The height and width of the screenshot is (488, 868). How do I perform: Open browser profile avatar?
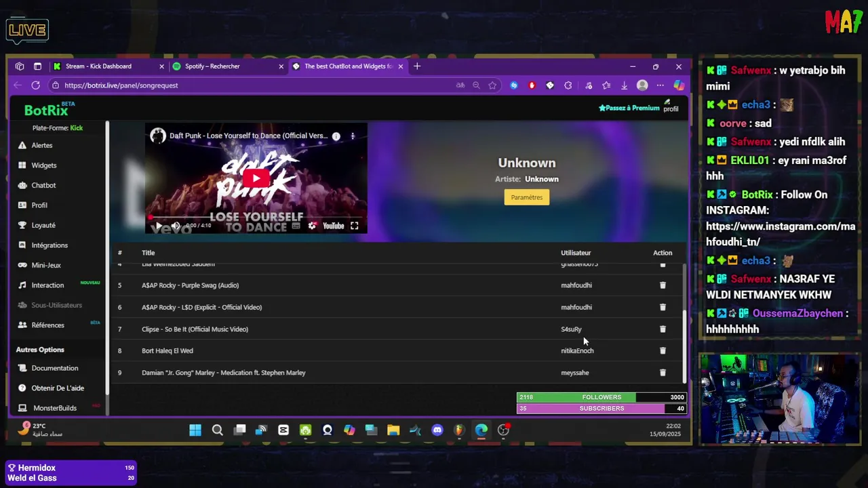click(x=642, y=85)
